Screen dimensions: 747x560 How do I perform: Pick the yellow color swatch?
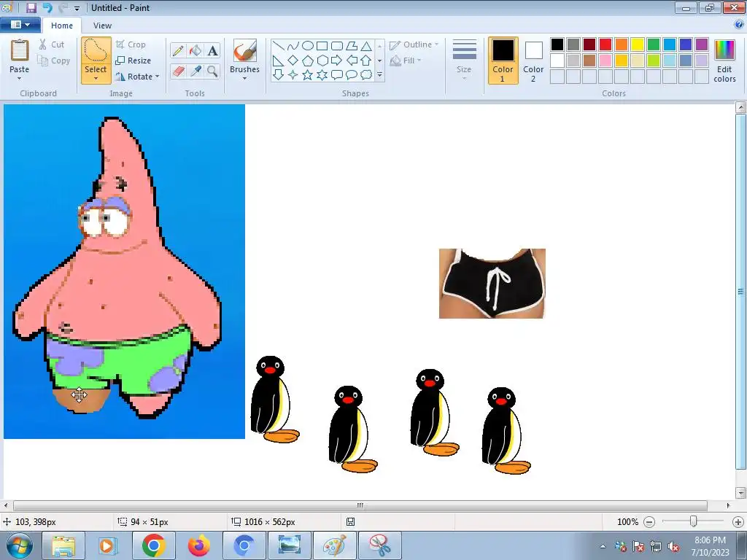638,44
